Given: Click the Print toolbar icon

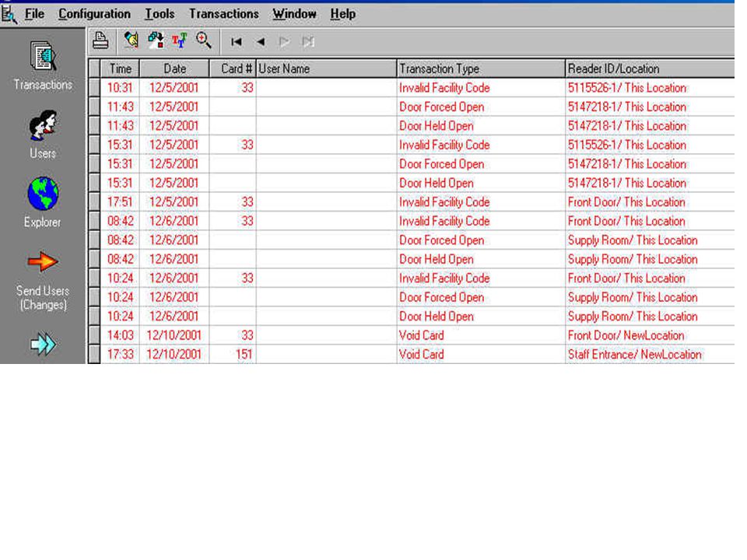Looking at the screenshot, I should pos(100,40).
